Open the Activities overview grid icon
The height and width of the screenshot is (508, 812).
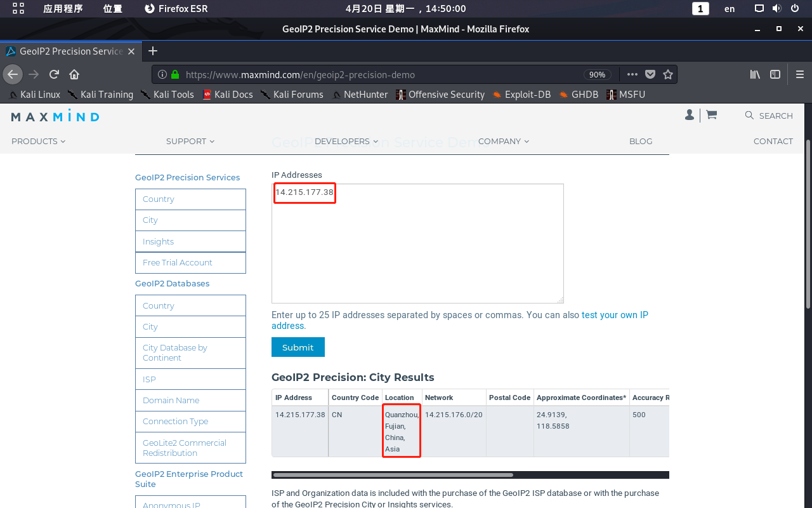click(x=18, y=8)
